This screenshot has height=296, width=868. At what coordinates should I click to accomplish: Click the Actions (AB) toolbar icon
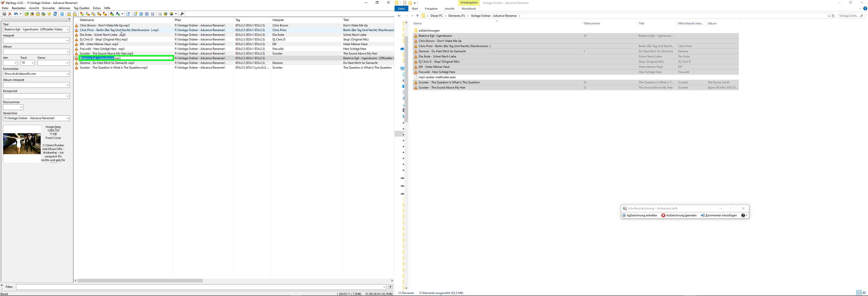point(118,14)
